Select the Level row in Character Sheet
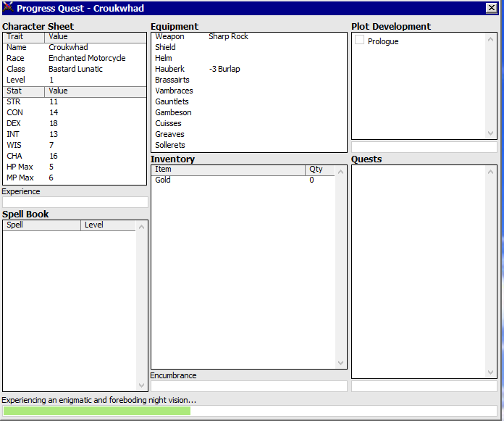The width and height of the screenshot is (504, 421). click(x=75, y=80)
